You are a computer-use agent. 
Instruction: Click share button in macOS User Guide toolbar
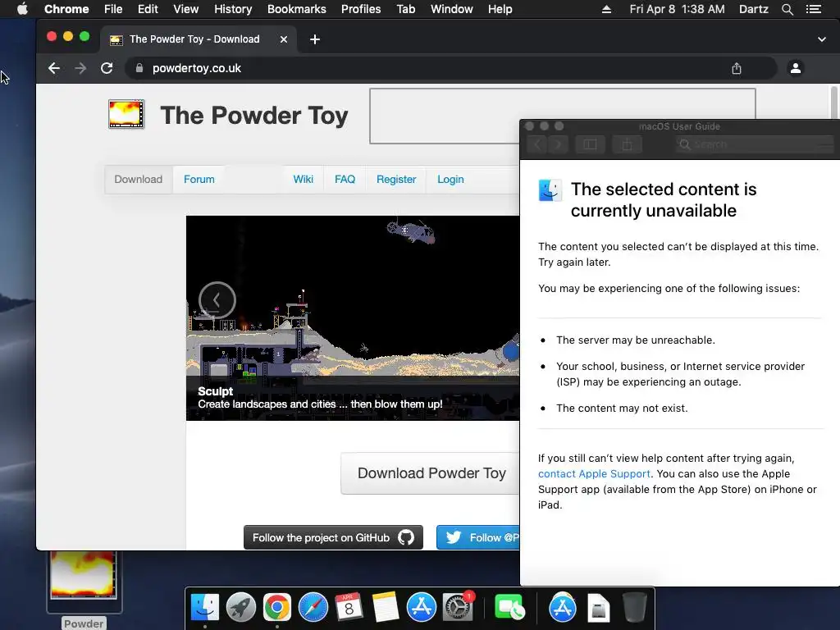627,144
